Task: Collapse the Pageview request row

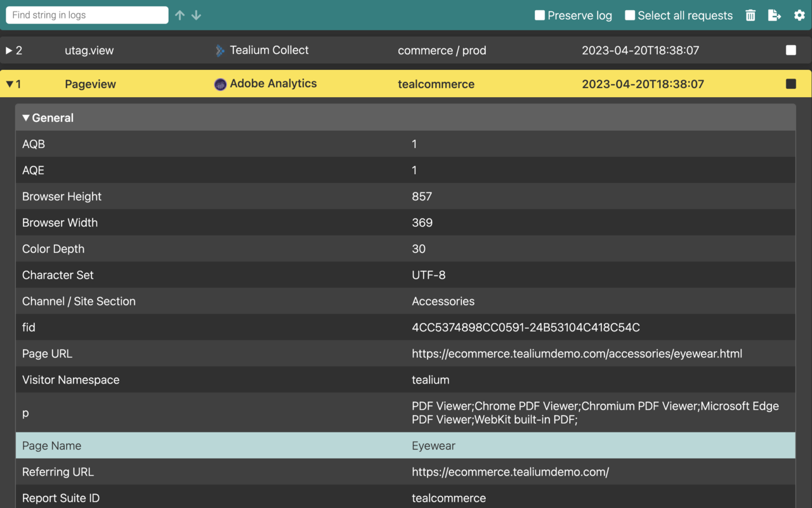Action: coord(10,84)
